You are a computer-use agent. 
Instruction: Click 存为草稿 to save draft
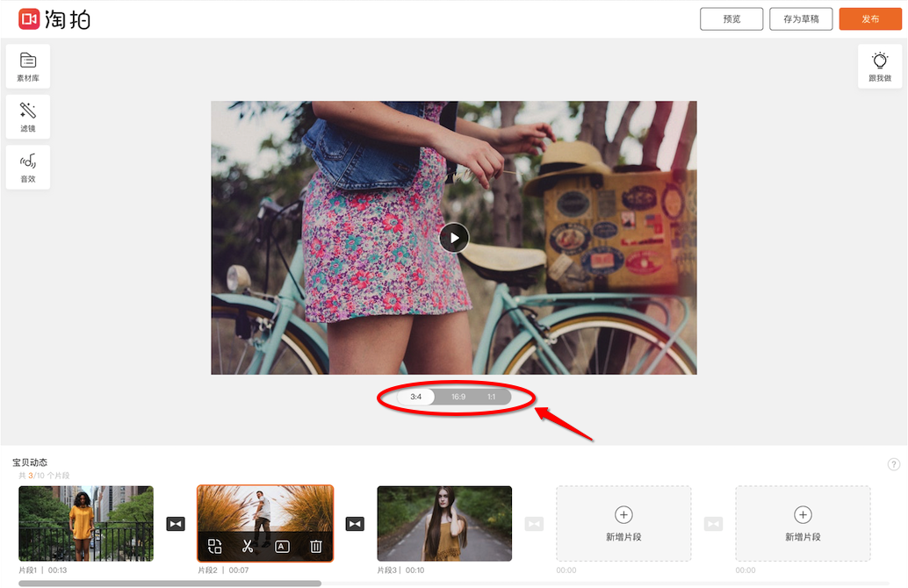801,19
